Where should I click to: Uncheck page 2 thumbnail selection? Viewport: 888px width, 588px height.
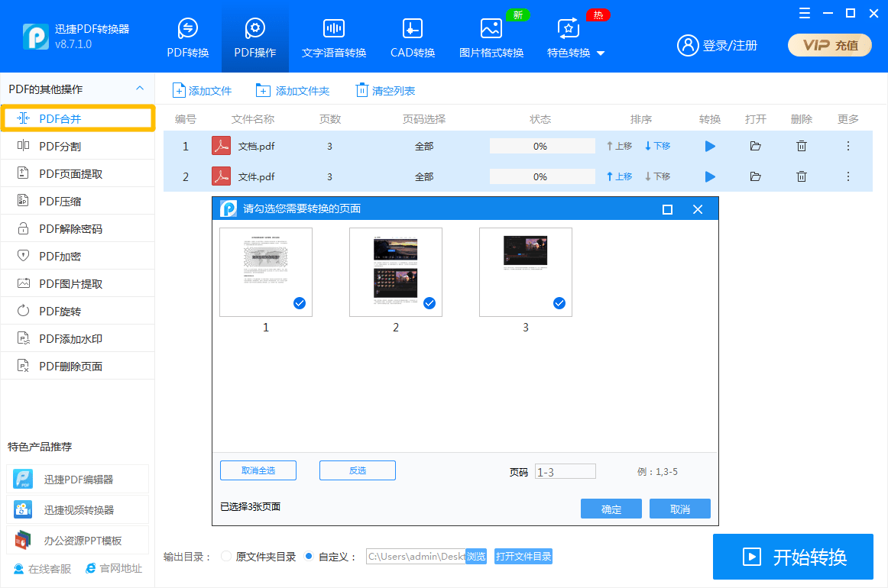(x=429, y=303)
